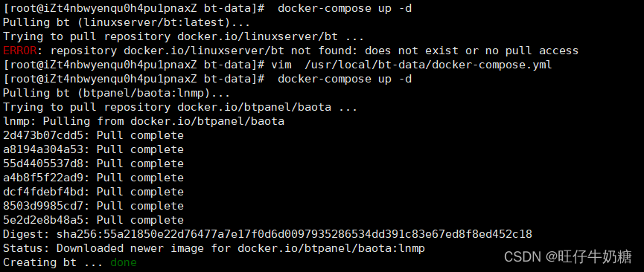This screenshot has height=272, width=644.
Task: Click layer ID dcf4fdebf4bd
Action: click(43, 192)
